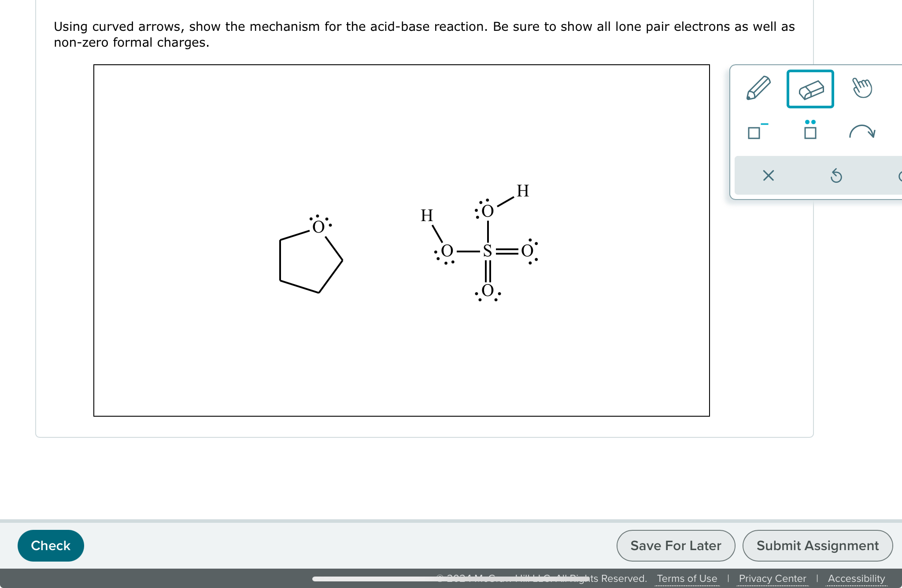Toggle the eraser tool off

[x=810, y=88]
